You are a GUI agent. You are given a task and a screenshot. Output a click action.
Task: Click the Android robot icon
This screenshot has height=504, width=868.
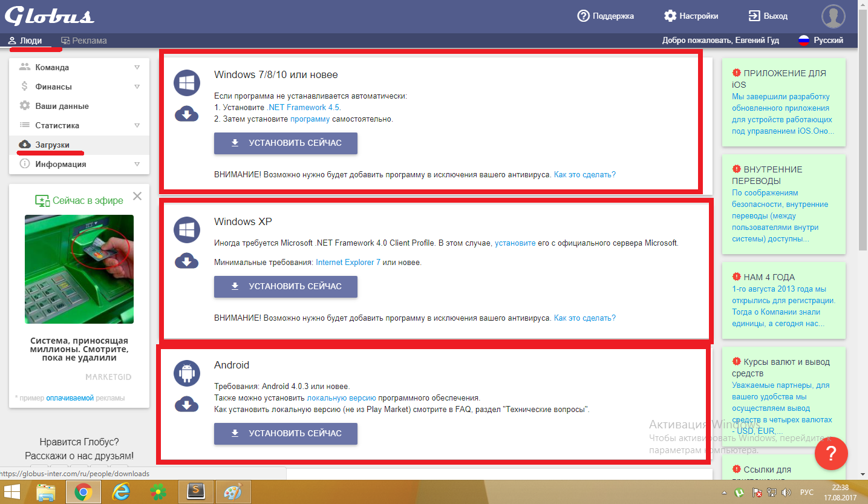[x=187, y=373]
